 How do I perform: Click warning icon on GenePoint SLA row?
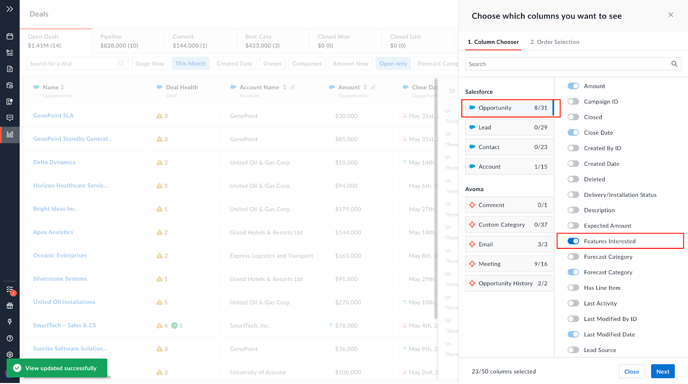click(x=159, y=116)
